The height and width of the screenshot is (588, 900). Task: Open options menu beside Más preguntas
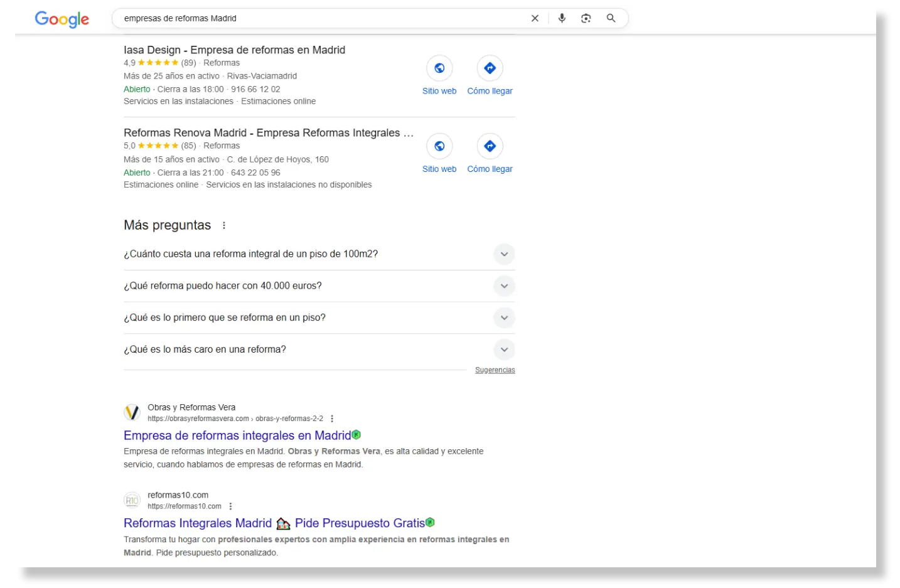[x=224, y=225]
